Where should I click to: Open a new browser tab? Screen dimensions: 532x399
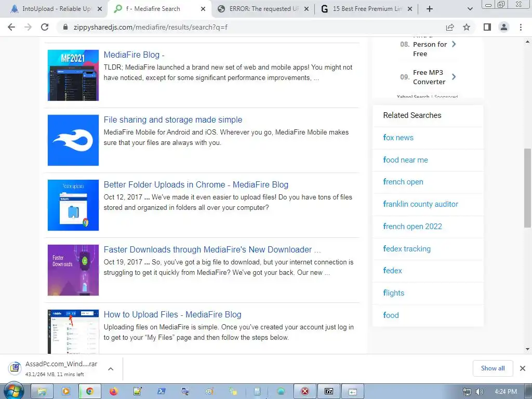(430, 9)
